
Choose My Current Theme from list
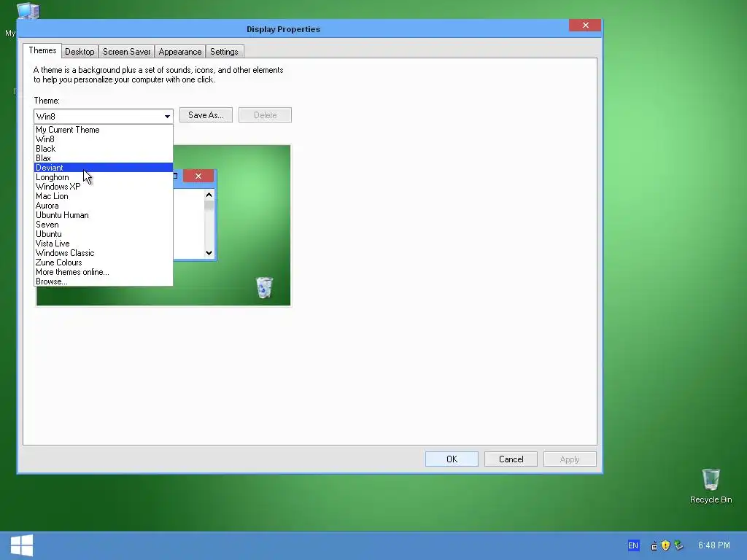pyautogui.click(x=104, y=130)
